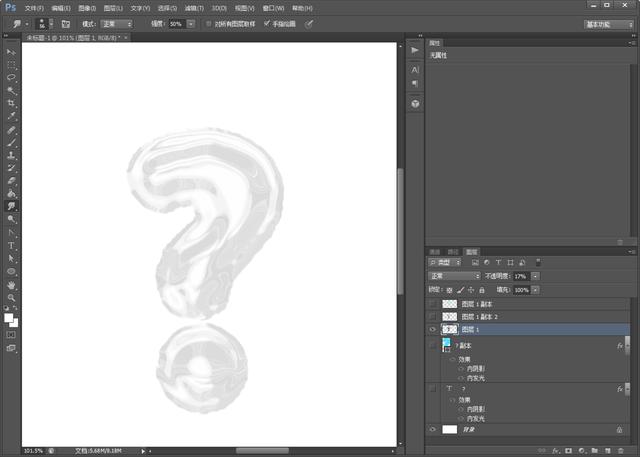Open the 滤镜(T) menu
The image size is (640, 457).
194,8
